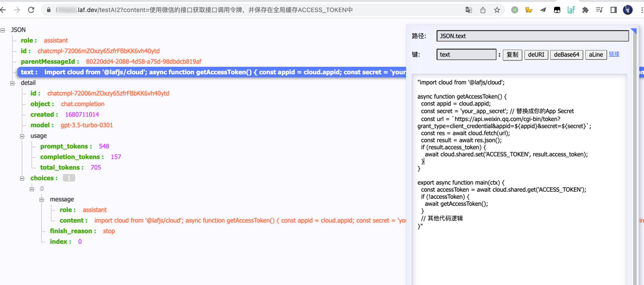Collapse the choices array node
Viewport: 644px width, 285px height.
(x=22, y=179)
